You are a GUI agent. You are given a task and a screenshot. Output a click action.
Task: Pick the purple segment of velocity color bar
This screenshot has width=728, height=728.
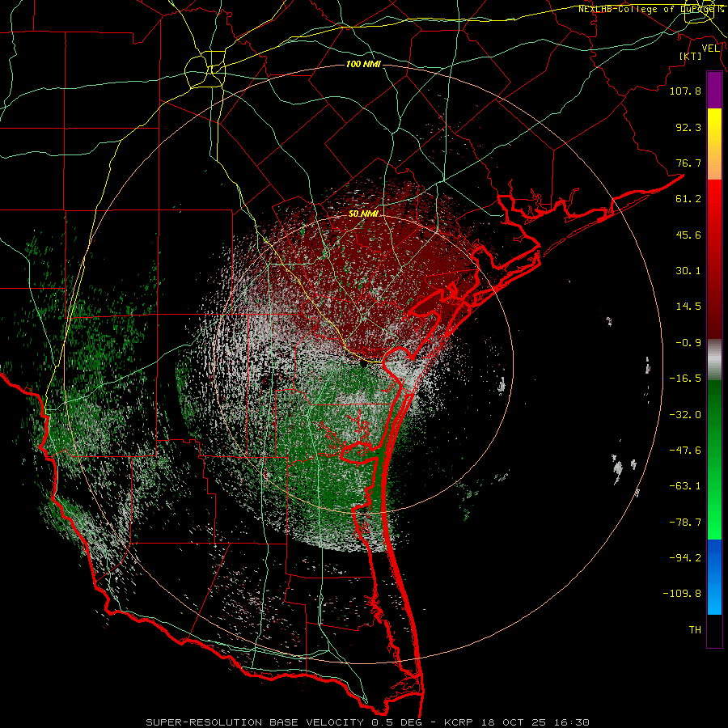click(x=714, y=91)
